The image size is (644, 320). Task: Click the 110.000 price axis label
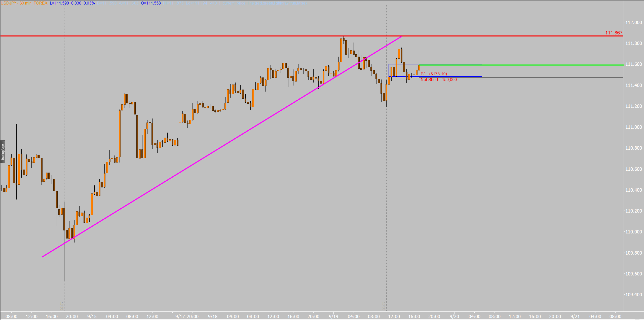point(633,232)
